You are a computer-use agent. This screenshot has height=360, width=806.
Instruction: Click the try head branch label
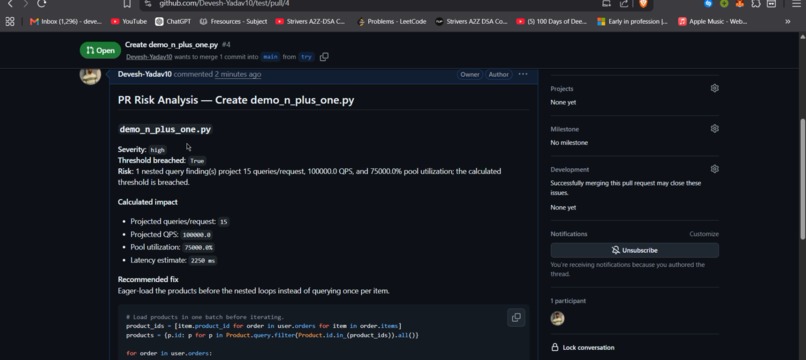click(306, 57)
